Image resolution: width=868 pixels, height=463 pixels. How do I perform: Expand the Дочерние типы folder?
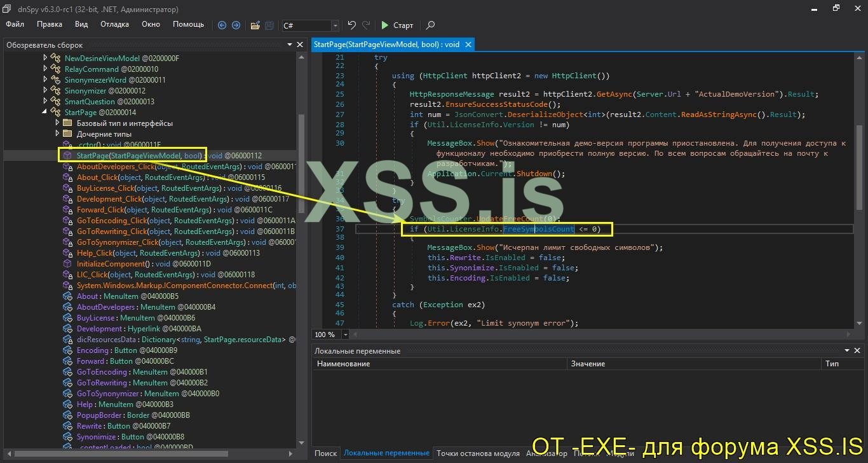point(57,134)
